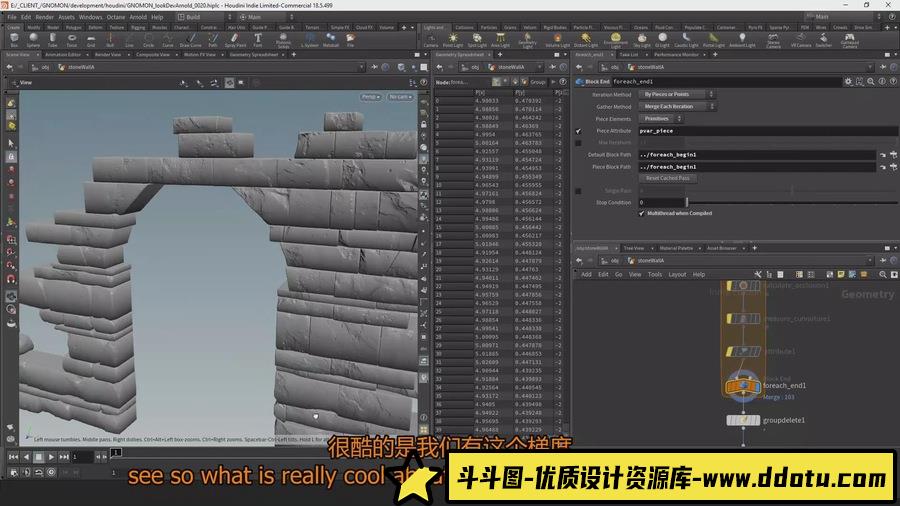Open the Piece Elements dropdown

[x=660, y=118]
